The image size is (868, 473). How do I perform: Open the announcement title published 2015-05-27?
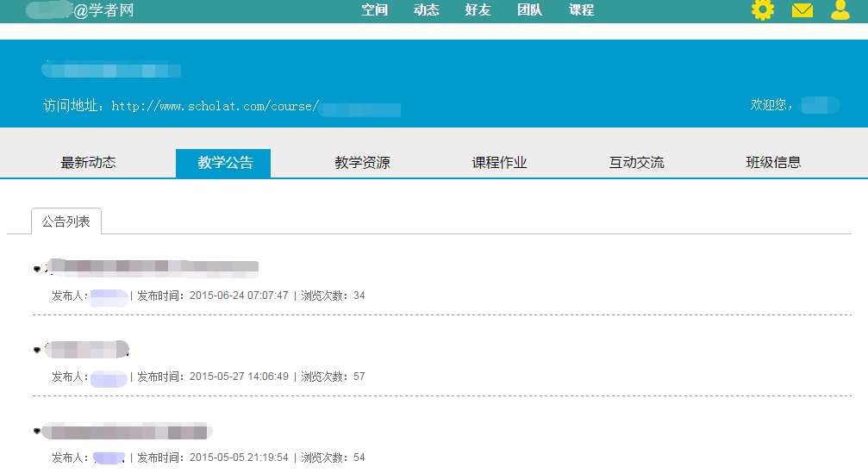[86, 350]
